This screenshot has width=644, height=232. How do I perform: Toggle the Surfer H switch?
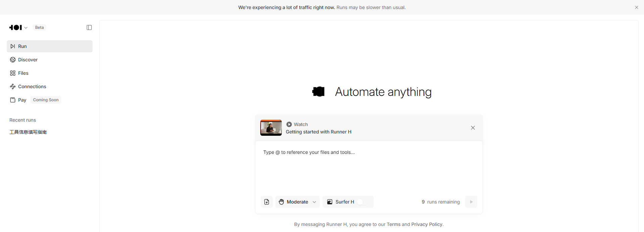click(x=362, y=202)
